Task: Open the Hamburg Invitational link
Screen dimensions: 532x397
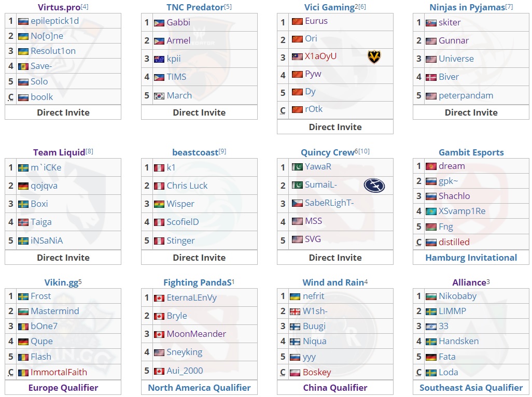Action: pyautogui.click(x=471, y=258)
